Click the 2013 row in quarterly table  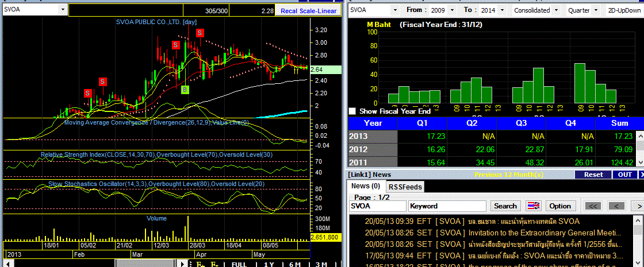492,136
